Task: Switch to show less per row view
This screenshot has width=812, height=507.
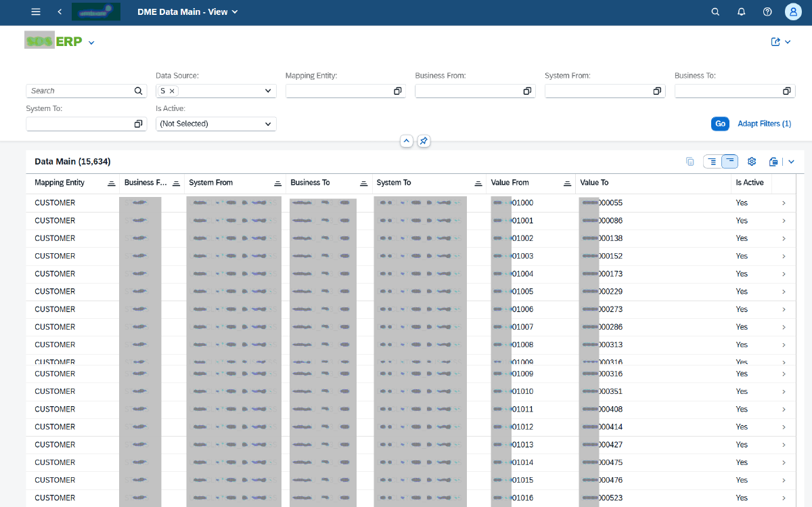Action: coord(729,162)
